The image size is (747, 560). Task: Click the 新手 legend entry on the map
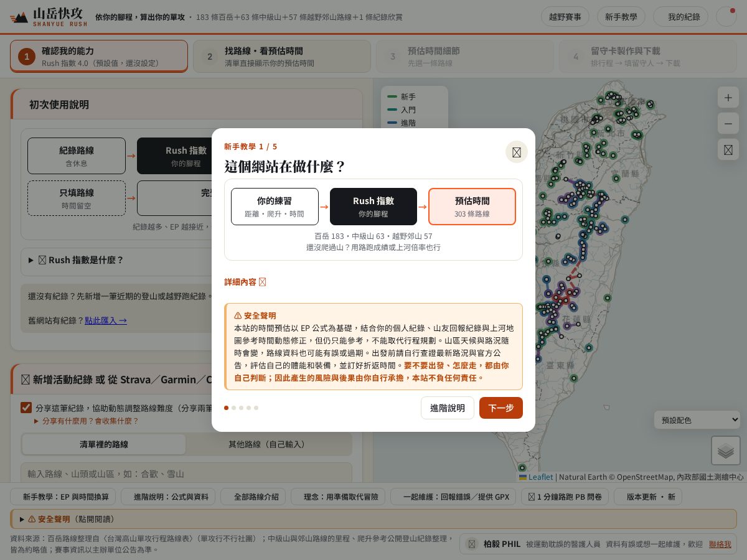click(x=402, y=96)
